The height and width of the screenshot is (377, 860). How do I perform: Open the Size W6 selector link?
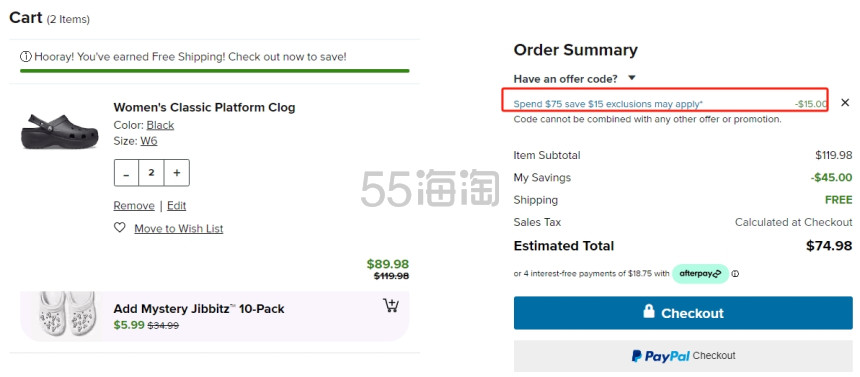click(x=149, y=141)
